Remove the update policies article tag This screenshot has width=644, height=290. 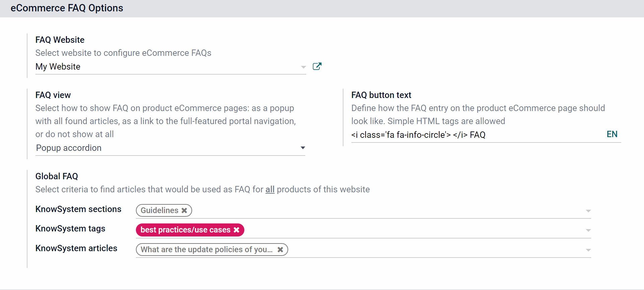tap(280, 250)
